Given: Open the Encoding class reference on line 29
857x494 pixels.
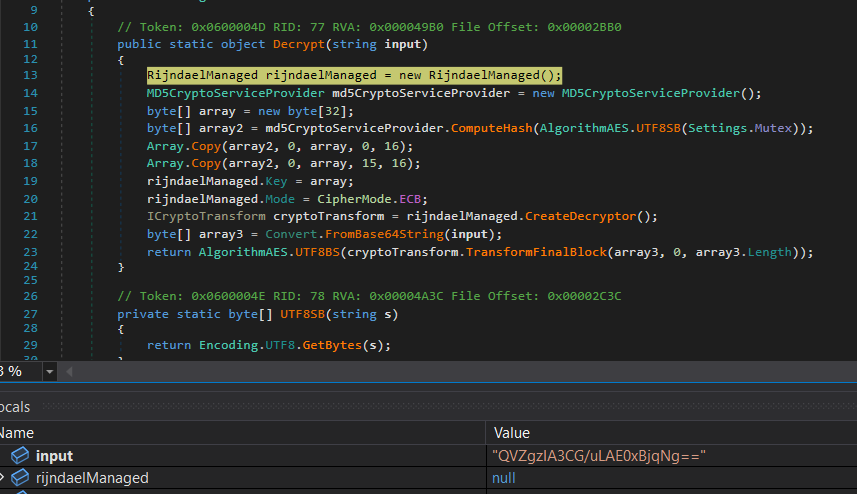Looking at the screenshot, I should point(228,345).
